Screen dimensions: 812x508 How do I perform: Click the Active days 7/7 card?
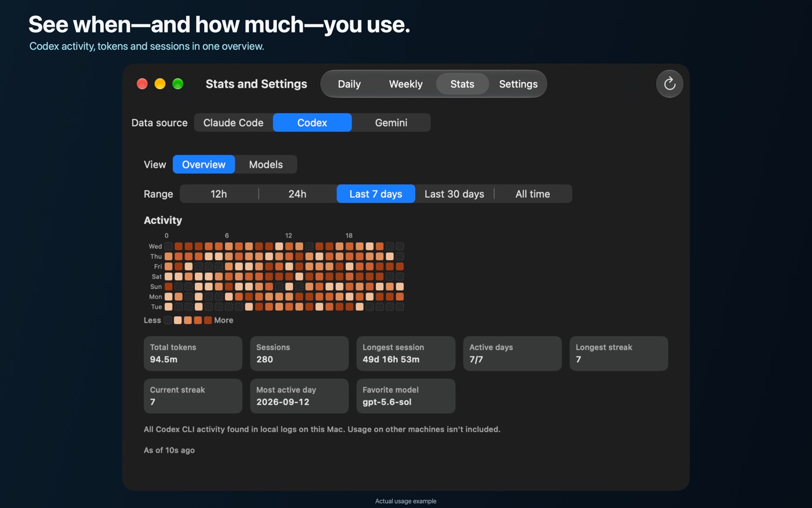[513, 354]
